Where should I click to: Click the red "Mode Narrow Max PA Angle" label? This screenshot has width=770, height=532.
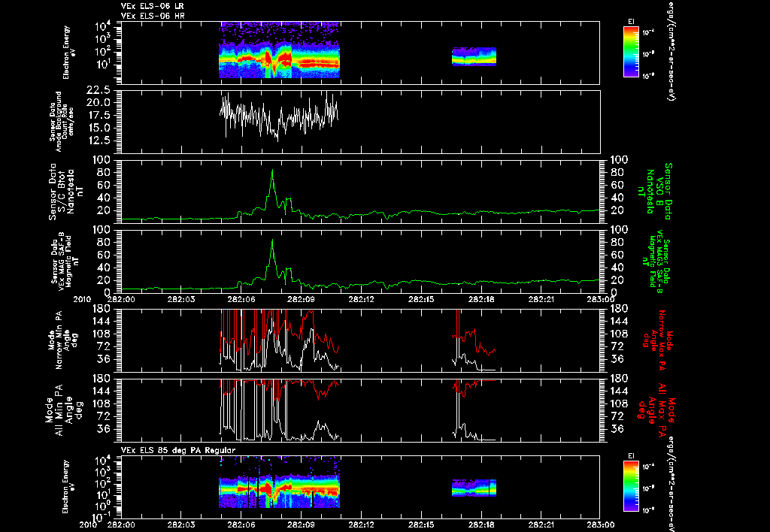click(657, 340)
